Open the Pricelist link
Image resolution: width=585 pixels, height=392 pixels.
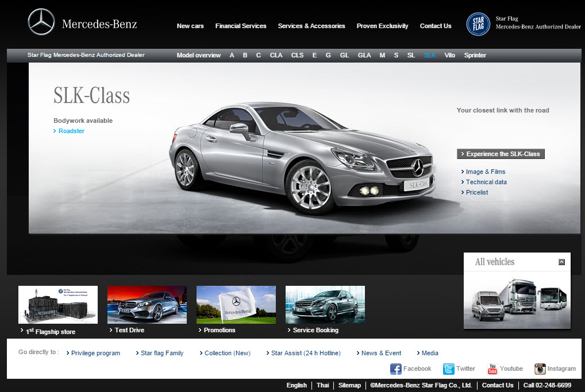[477, 192]
